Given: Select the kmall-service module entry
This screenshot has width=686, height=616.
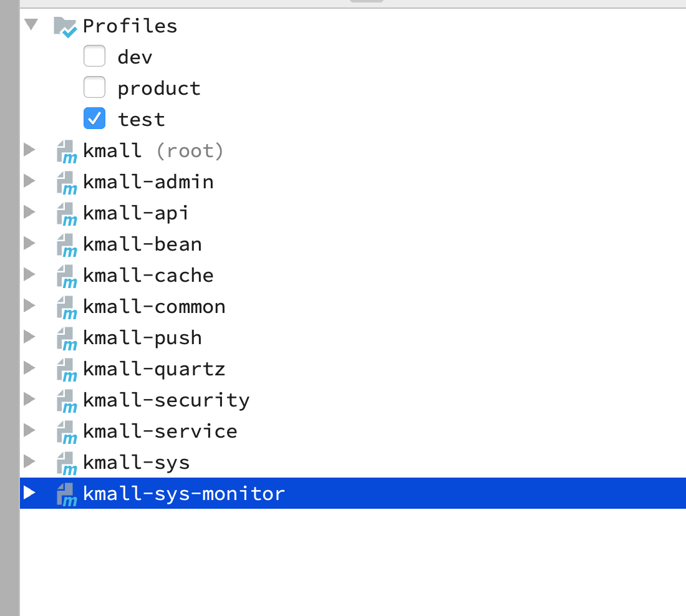Looking at the screenshot, I should (160, 431).
